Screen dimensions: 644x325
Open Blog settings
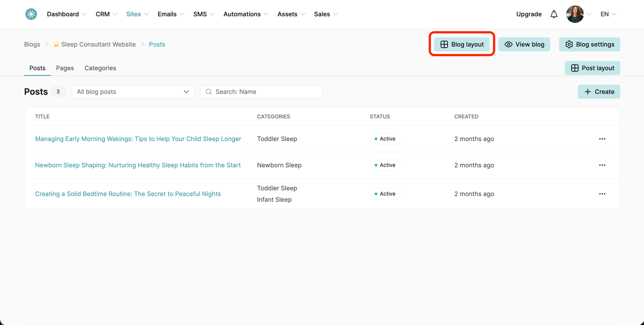pyautogui.click(x=589, y=44)
